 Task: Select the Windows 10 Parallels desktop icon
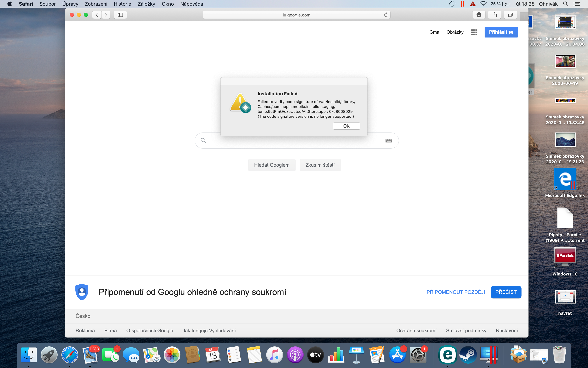[x=565, y=262]
